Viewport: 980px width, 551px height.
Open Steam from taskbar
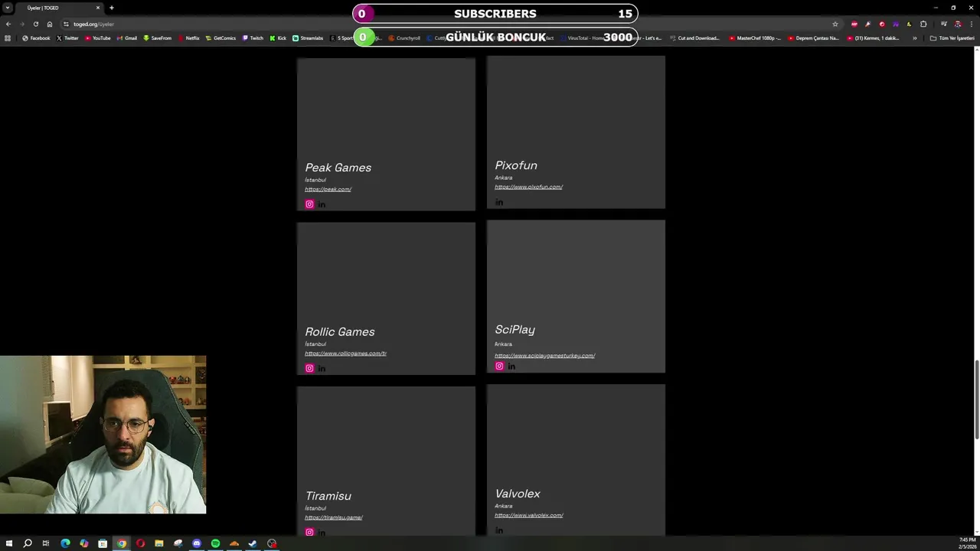[x=253, y=543]
